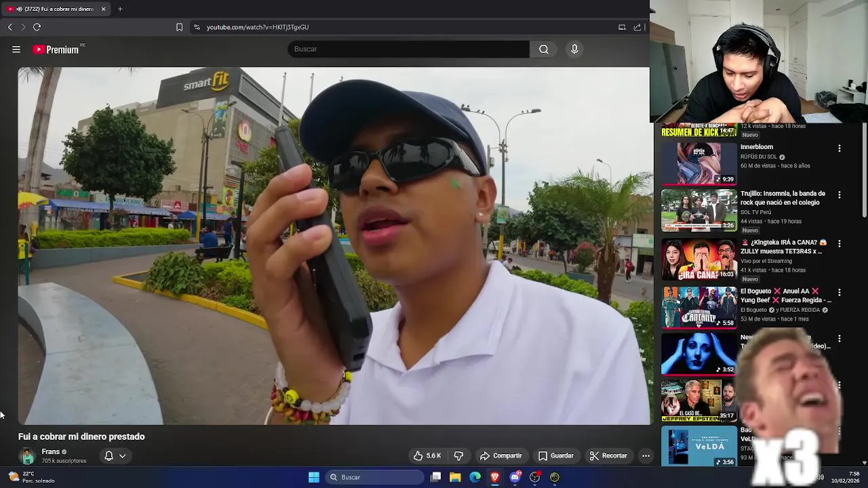Start voice search with the microphone icon

574,49
